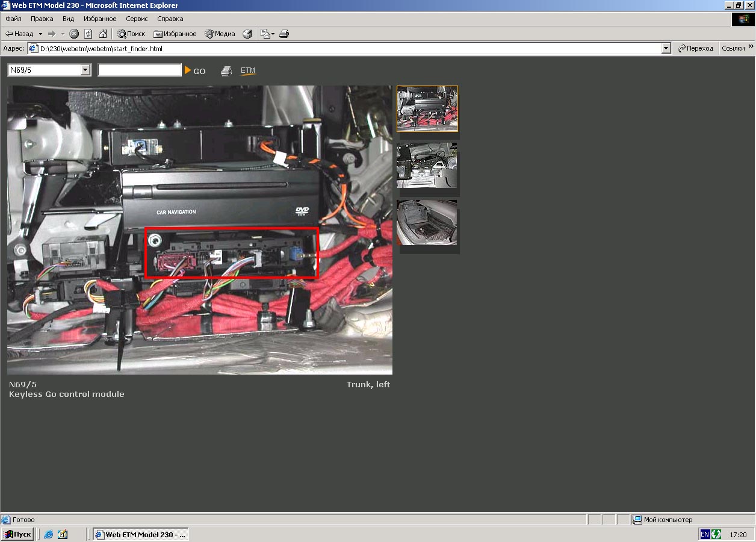
Task: Expand the Back button history arrow
Action: click(40, 34)
